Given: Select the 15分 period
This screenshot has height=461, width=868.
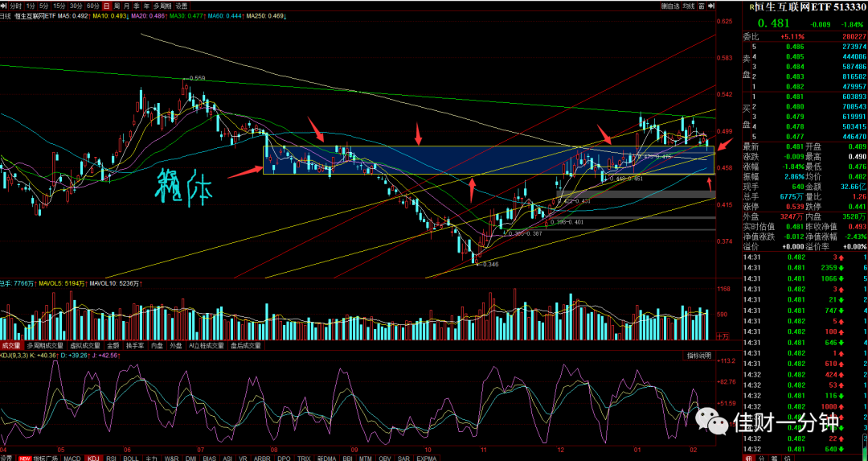Looking at the screenshot, I should pos(59,6).
